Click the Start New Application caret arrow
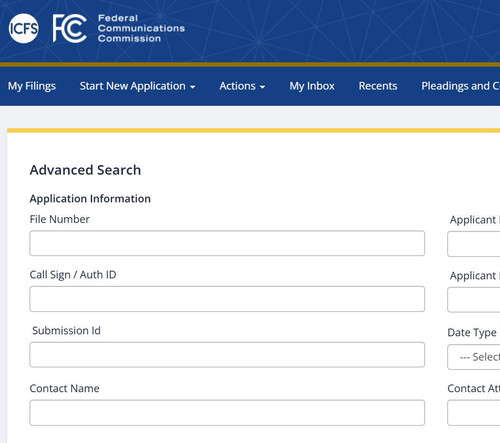 (192, 87)
